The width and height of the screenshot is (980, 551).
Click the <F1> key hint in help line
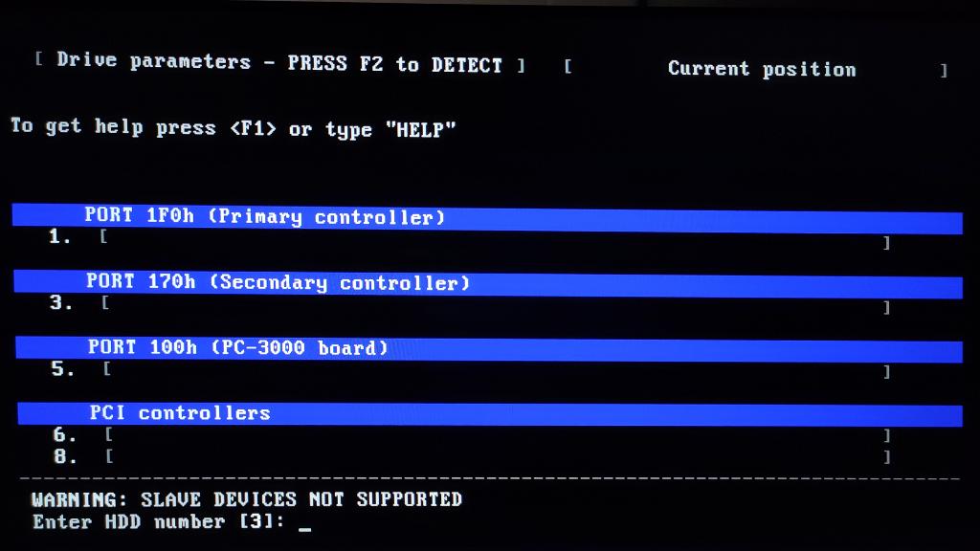pyautogui.click(x=254, y=128)
